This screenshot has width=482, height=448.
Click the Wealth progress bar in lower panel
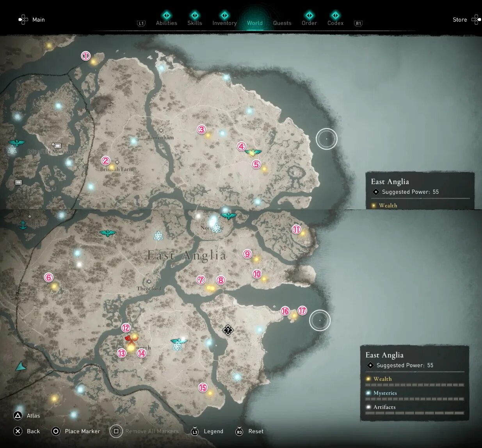pyautogui.click(x=414, y=385)
